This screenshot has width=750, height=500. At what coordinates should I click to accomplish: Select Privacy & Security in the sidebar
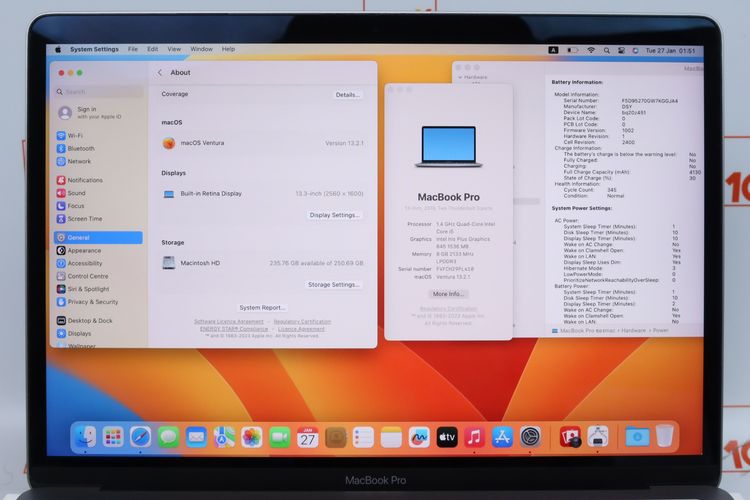[99, 302]
